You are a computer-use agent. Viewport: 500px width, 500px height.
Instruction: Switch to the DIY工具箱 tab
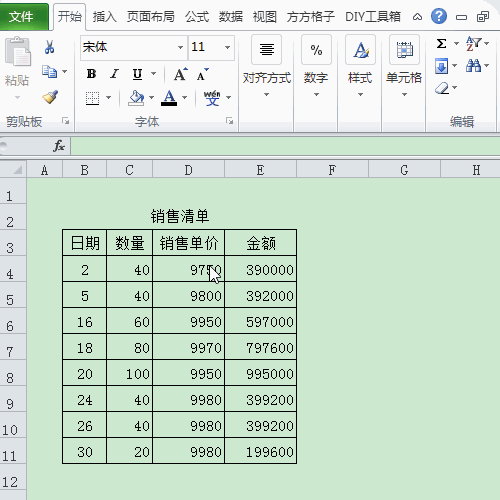373,17
